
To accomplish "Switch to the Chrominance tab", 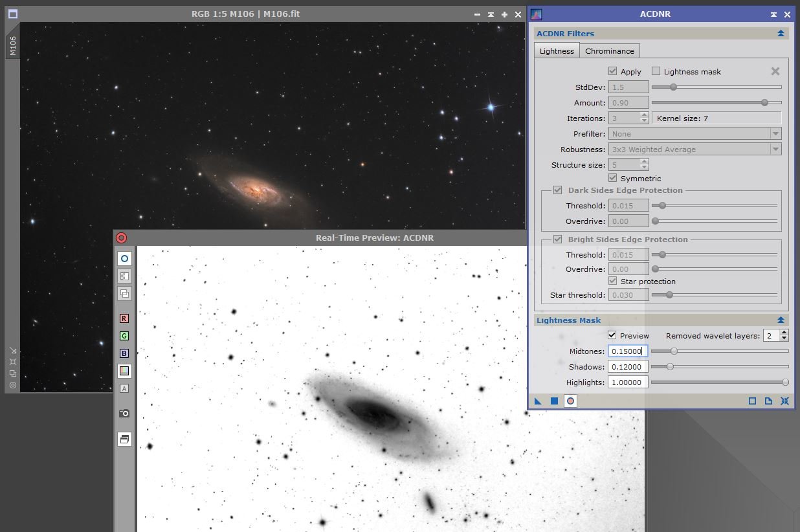I will click(609, 51).
